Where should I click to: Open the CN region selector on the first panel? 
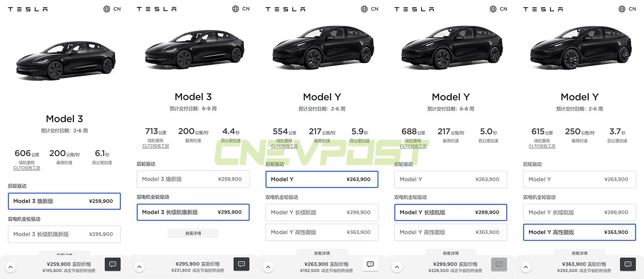(x=112, y=9)
